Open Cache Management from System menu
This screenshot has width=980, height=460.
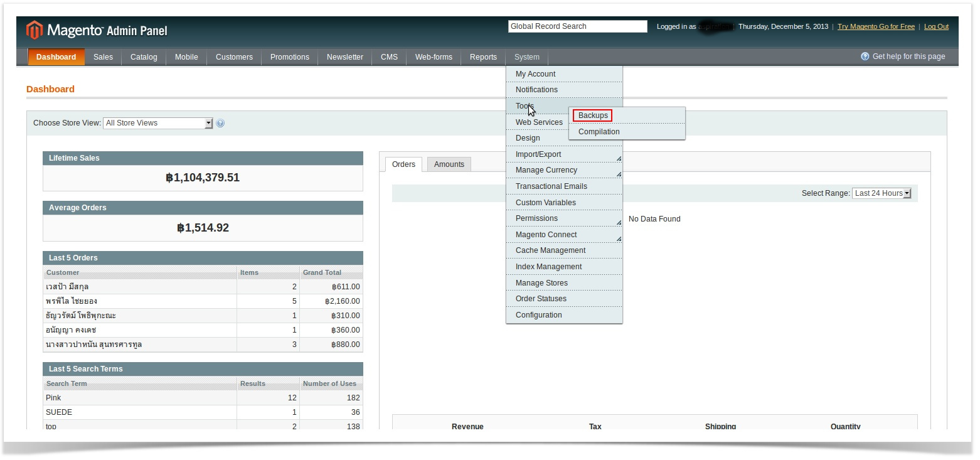(550, 250)
